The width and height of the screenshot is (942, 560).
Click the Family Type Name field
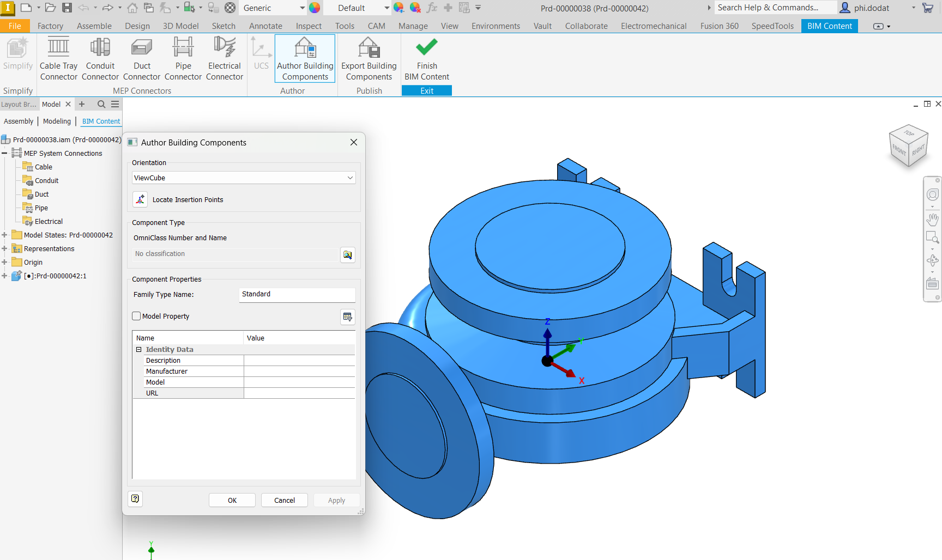point(297,294)
